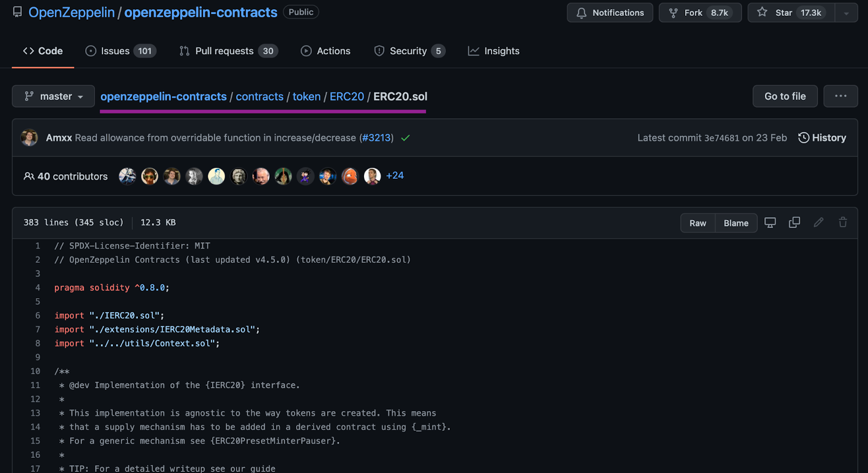This screenshot has width=868, height=473.
Task: Click the first contributor avatar beside 40 contributors
Action: coord(127,176)
